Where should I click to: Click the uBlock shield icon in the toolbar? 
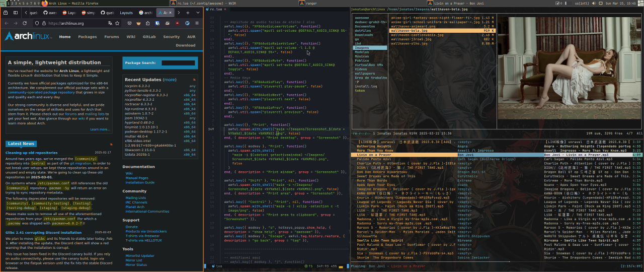click(x=178, y=23)
